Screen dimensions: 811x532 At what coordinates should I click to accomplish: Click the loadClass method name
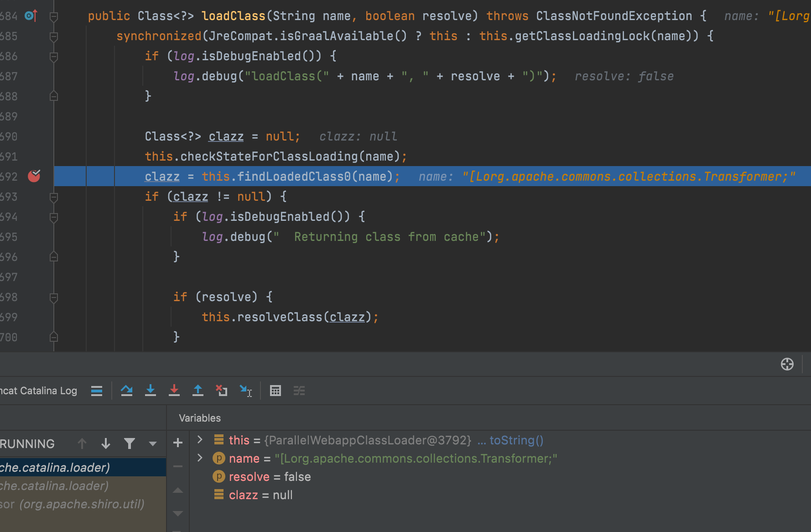234,16
